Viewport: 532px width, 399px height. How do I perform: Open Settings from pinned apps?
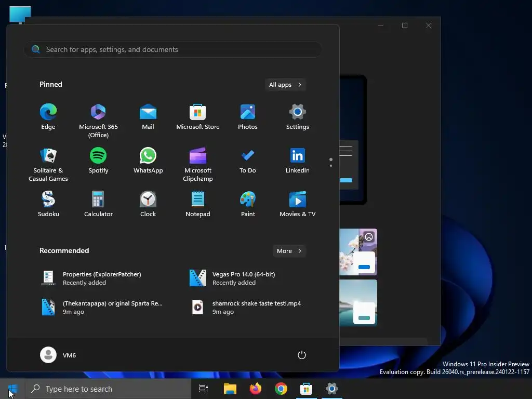[x=298, y=117]
